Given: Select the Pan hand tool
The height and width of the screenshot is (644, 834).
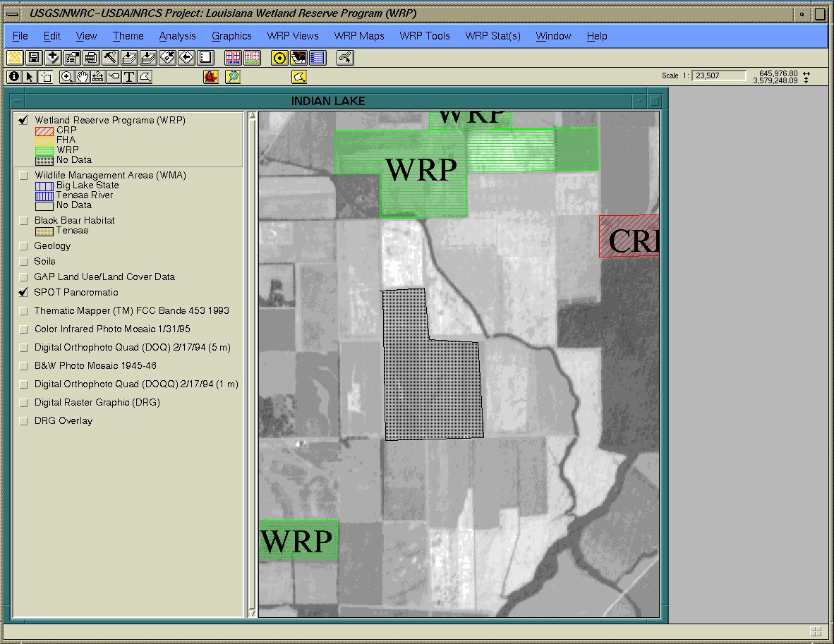Looking at the screenshot, I should [83, 76].
